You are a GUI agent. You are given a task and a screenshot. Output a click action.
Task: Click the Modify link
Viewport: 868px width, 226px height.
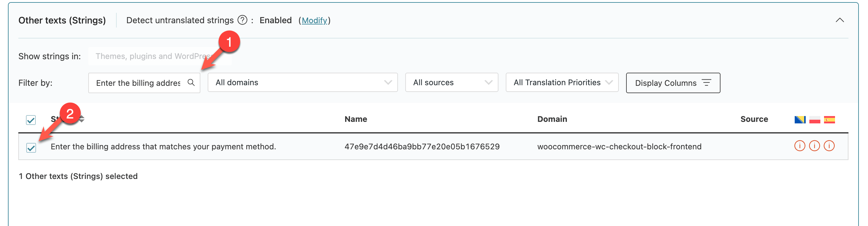(x=314, y=20)
